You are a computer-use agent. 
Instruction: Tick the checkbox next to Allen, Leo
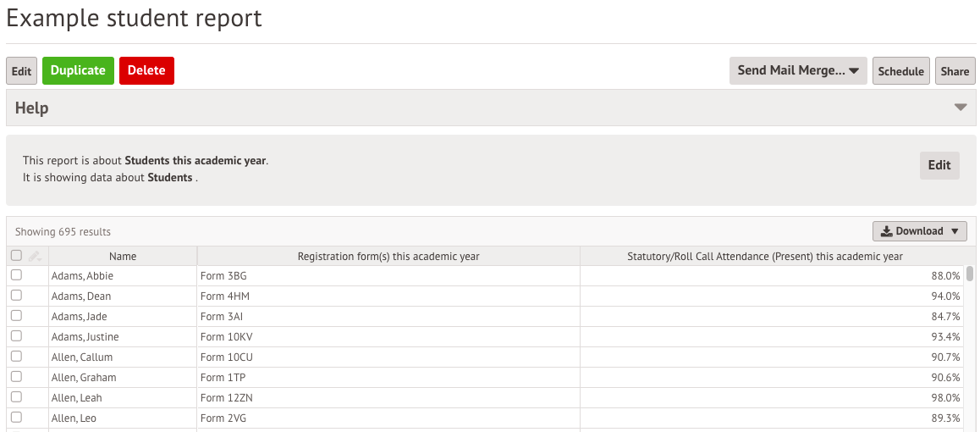(x=16, y=417)
